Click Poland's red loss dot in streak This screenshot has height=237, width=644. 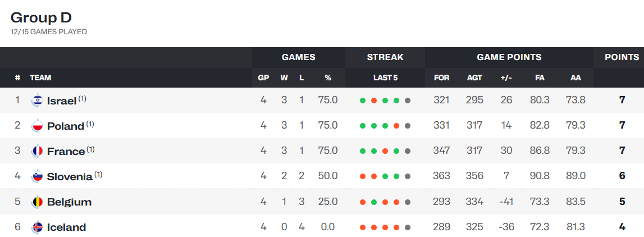(396, 126)
